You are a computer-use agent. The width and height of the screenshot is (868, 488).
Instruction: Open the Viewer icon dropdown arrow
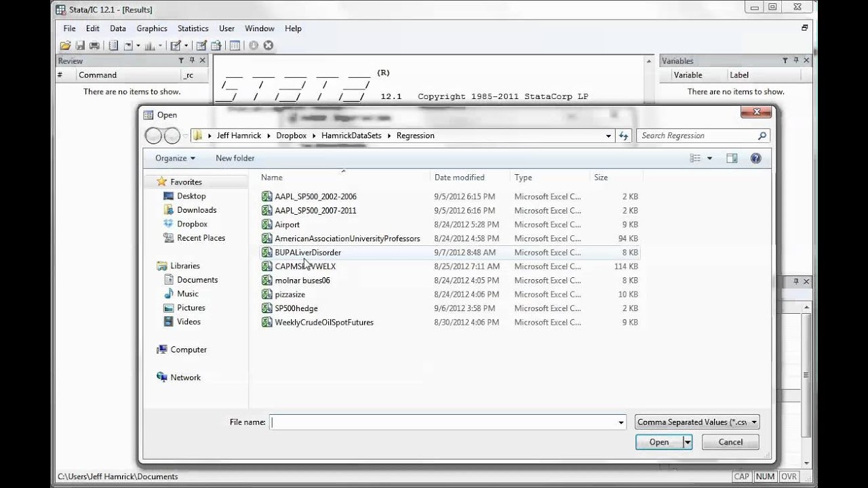[x=138, y=46]
